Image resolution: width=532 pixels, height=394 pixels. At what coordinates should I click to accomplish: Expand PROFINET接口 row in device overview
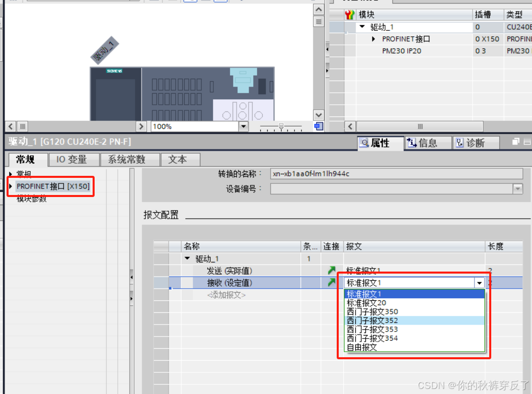[373, 39]
